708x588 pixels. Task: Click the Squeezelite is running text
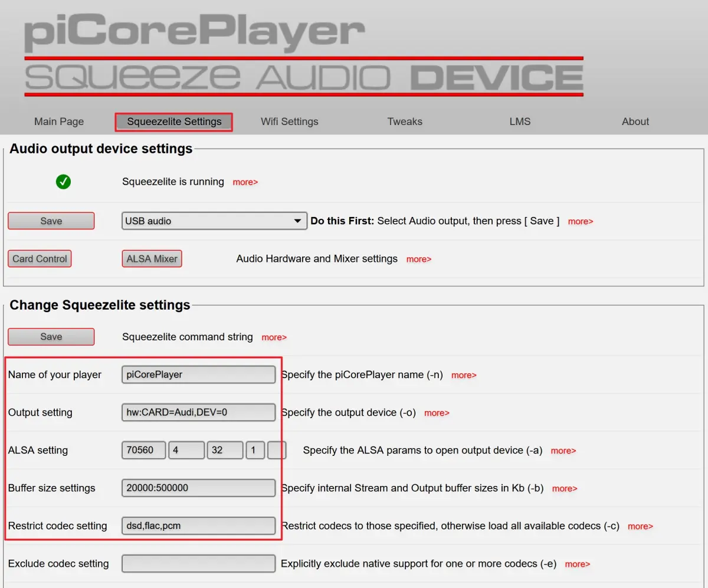(173, 182)
